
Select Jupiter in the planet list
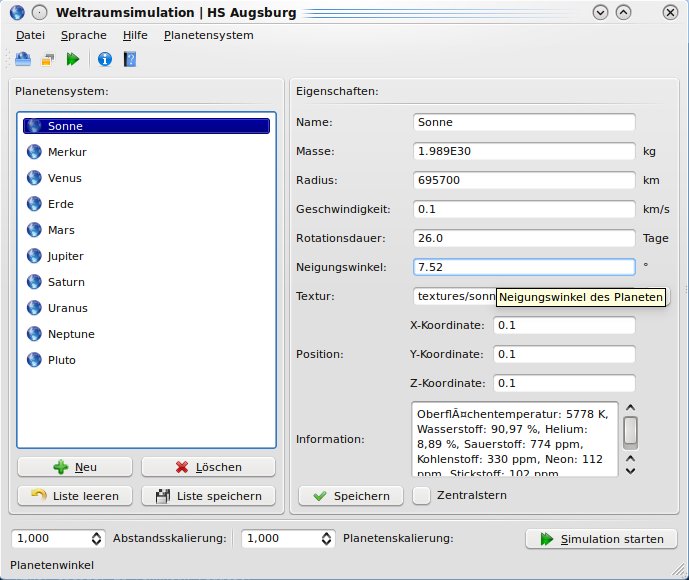(x=66, y=256)
